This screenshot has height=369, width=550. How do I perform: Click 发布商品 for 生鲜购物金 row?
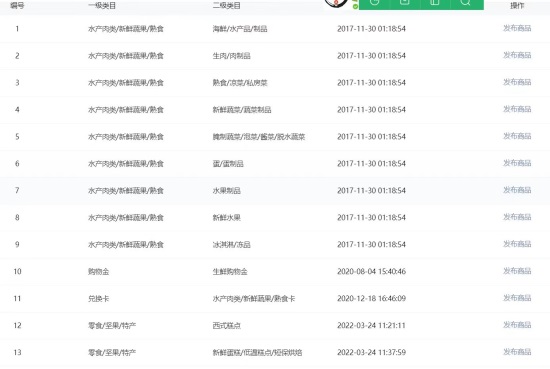click(x=517, y=271)
